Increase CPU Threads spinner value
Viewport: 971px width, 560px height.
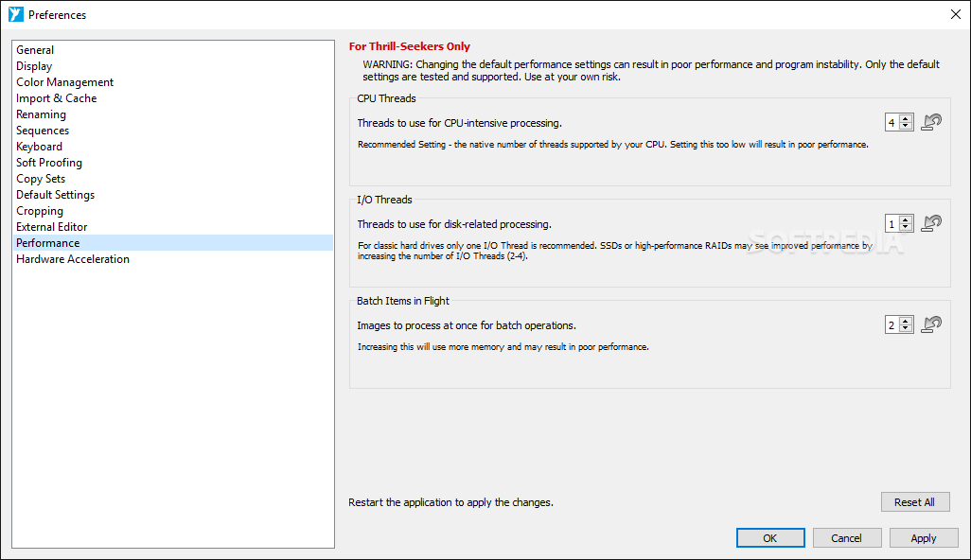coord(906,119)
